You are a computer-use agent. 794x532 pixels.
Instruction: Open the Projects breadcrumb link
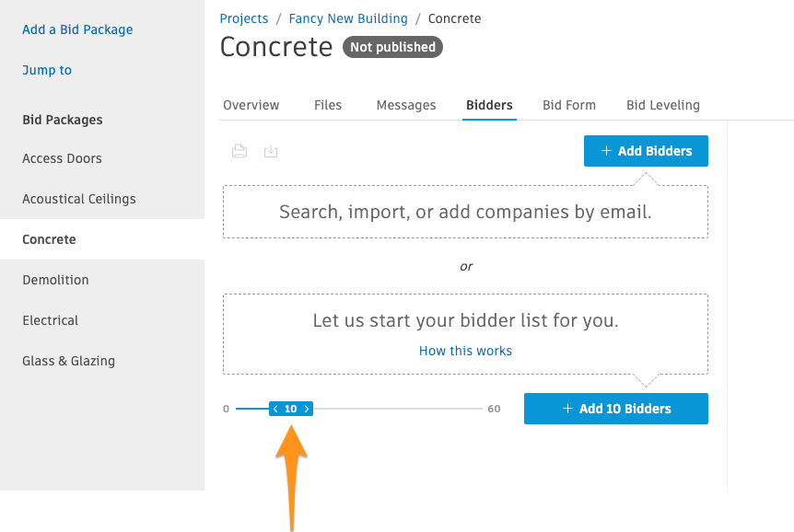(x=244, y=18)
